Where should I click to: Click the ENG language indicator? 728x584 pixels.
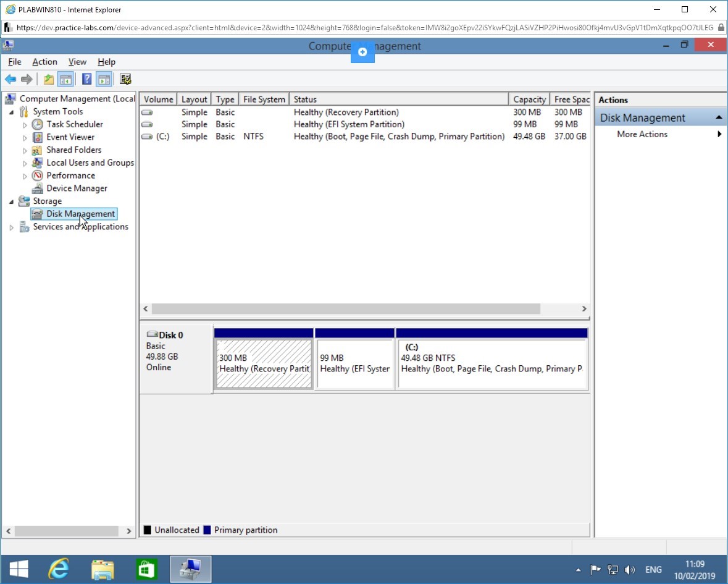(x=653, y=570)
